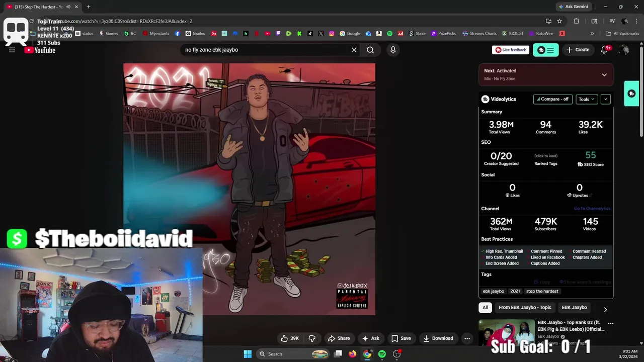The height and width of the screenshot is (362, 644).
Task: Open more actions three-dot menu under video
Action: click(467, 338)
